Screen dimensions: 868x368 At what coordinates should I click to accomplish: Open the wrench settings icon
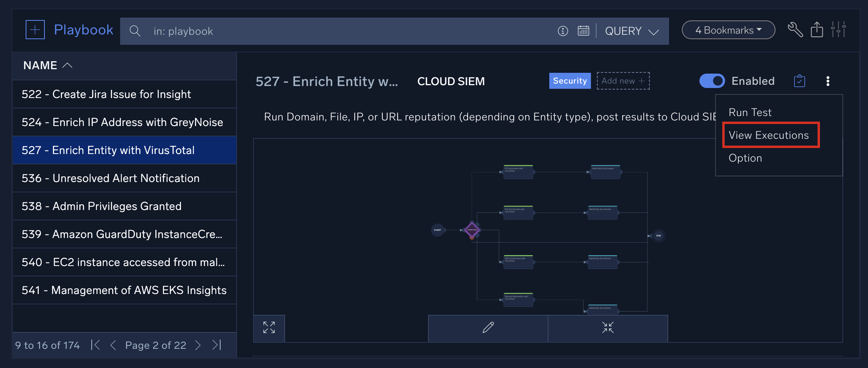click(x=796, y=30)
